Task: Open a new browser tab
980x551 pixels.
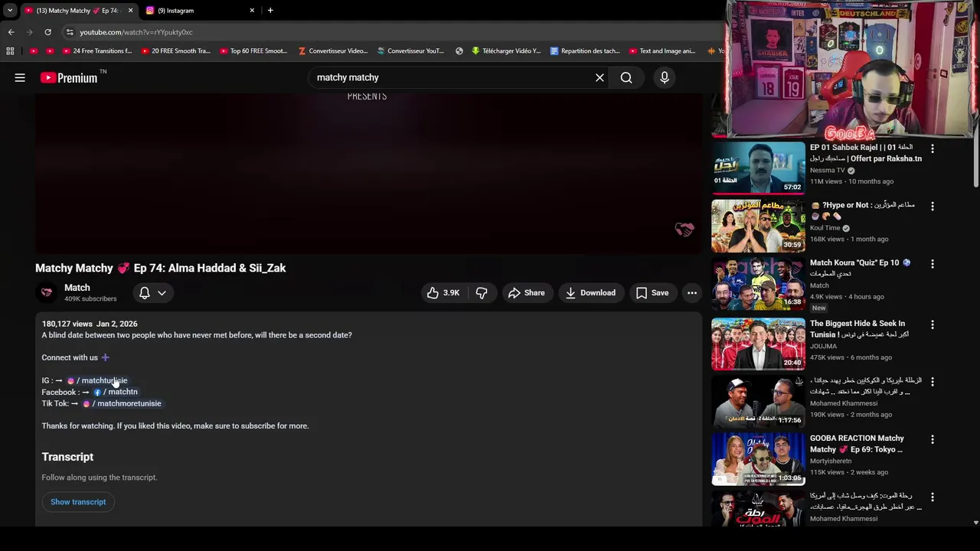Action: (270, 11)
